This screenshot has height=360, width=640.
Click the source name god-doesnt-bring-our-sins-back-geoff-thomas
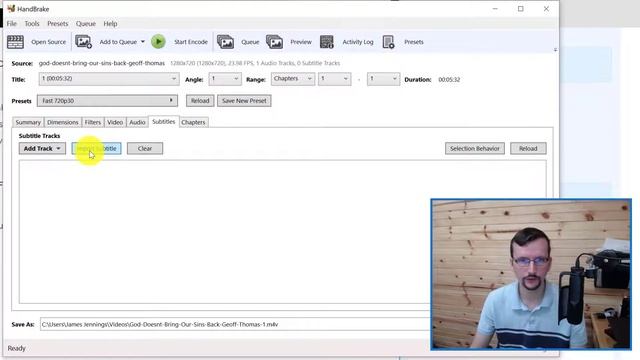102,63
